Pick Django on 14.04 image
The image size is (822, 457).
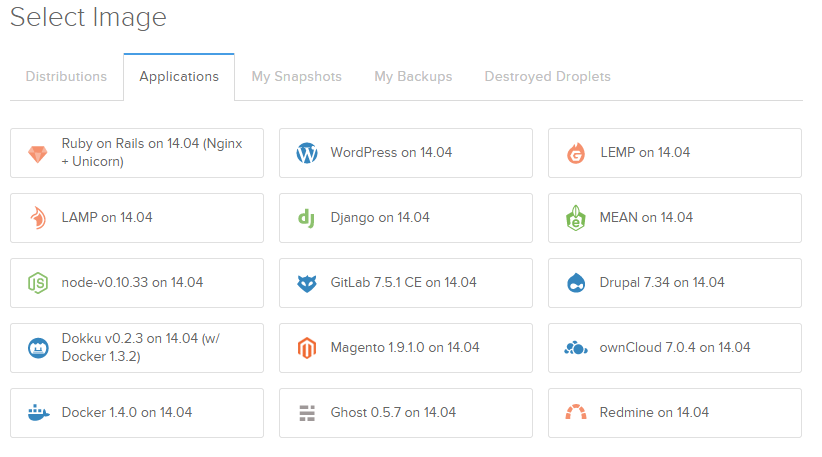pyautogui.click(x=406, y=218)
